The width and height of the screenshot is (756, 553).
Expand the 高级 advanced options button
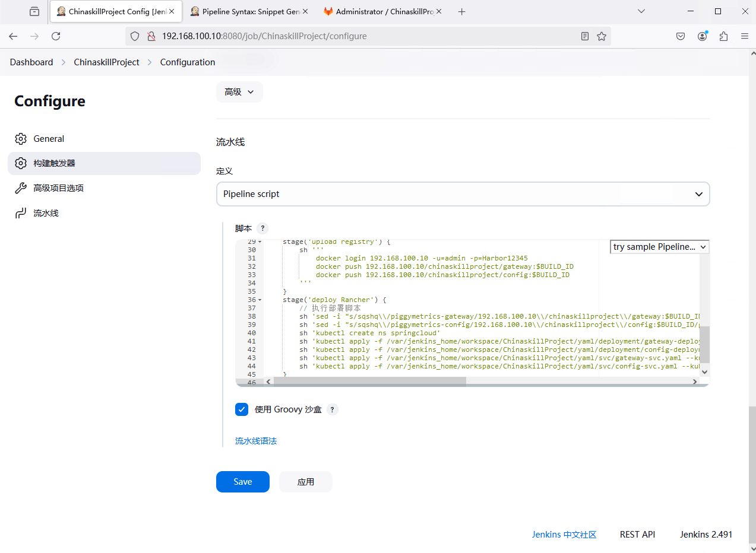point(239,92)
